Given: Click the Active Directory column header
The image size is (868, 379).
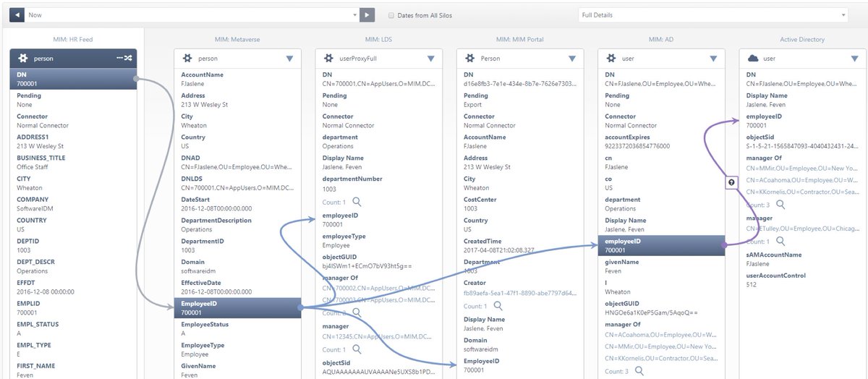Looking at the screenshot, I should click(802, 40).
